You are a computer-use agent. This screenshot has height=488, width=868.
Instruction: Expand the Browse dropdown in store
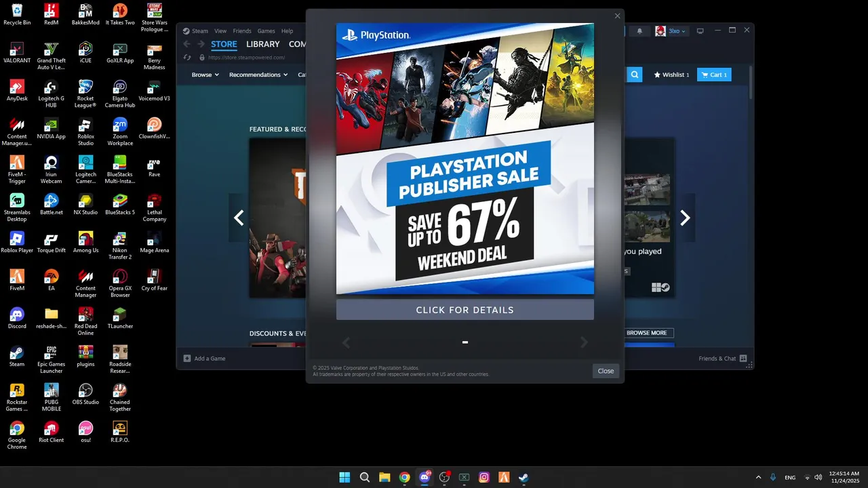tap(205, 75)
